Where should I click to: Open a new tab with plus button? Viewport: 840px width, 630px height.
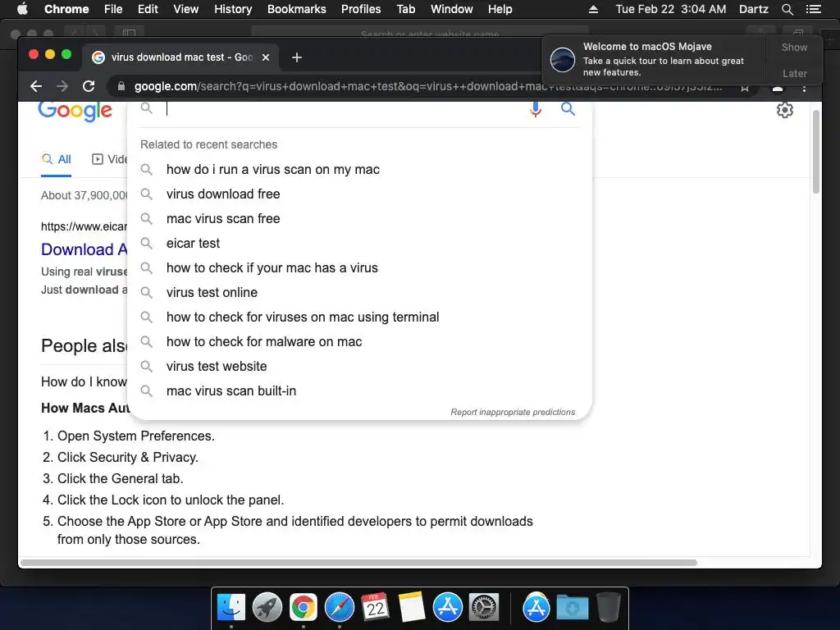pos(297,57)
